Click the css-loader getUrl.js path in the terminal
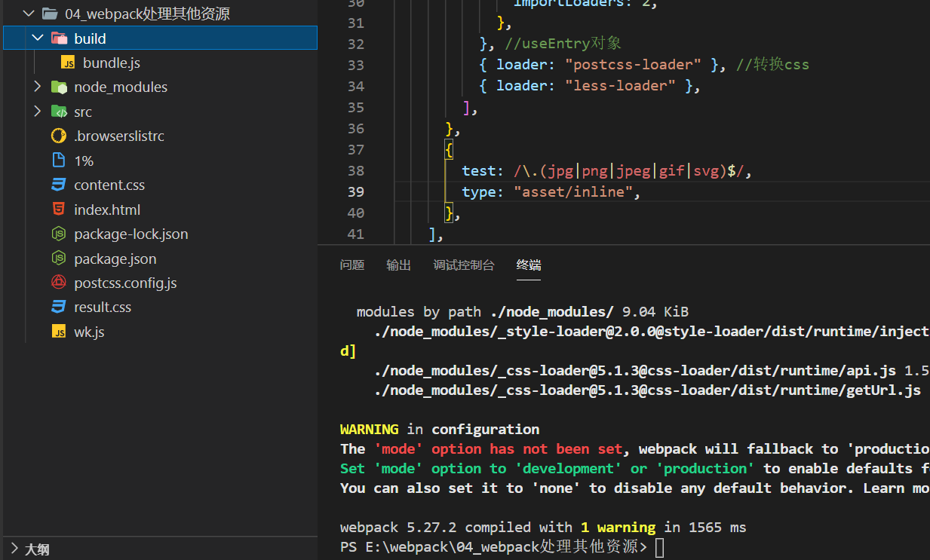 click(647, 390)
